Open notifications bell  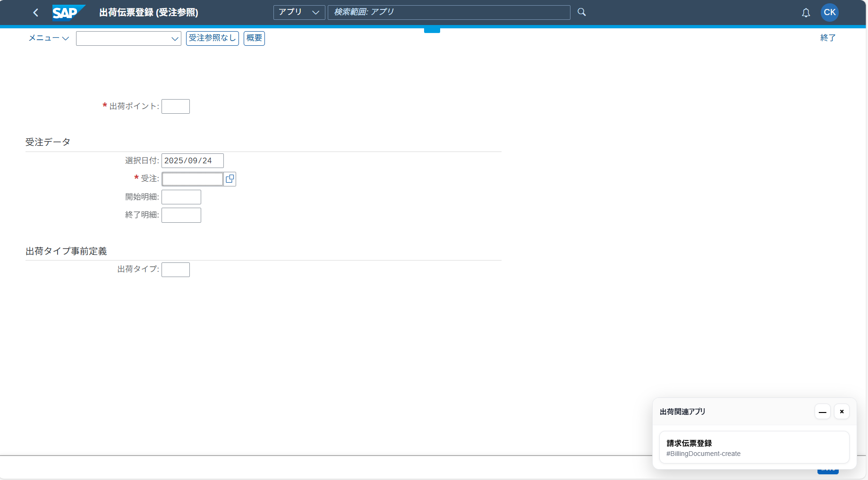(x=806, y=13)
